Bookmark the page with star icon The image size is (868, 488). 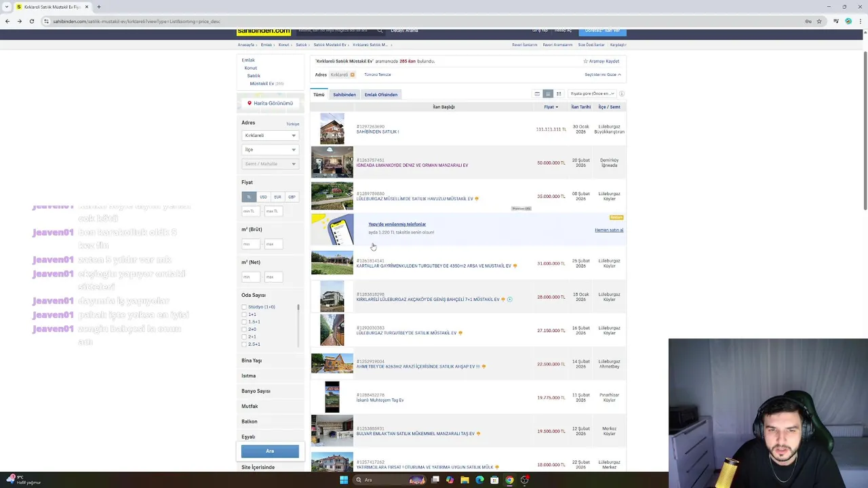pos(819,21)
